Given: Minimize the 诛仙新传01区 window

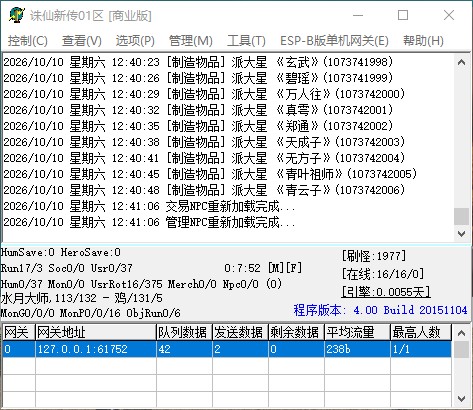Looking at the screenshot, I should tap(358, 15).
